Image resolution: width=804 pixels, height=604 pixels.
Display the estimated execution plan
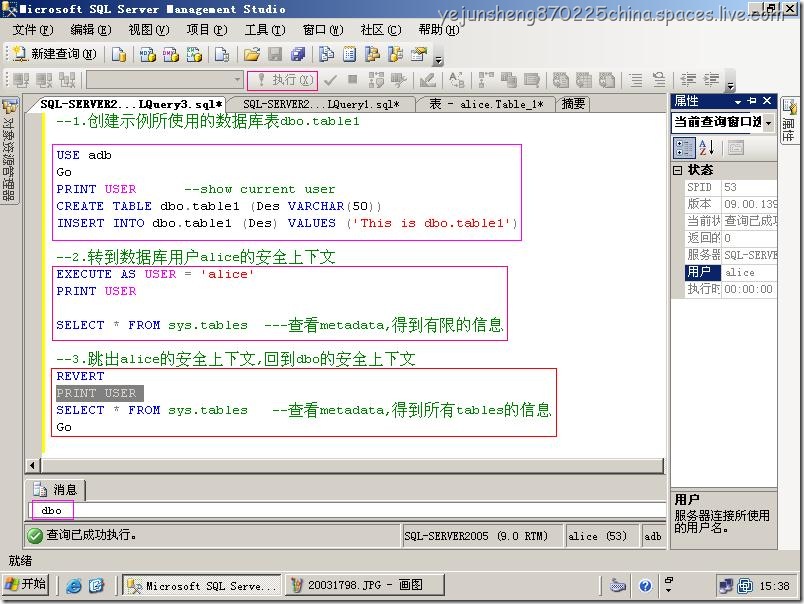(376, 80)
